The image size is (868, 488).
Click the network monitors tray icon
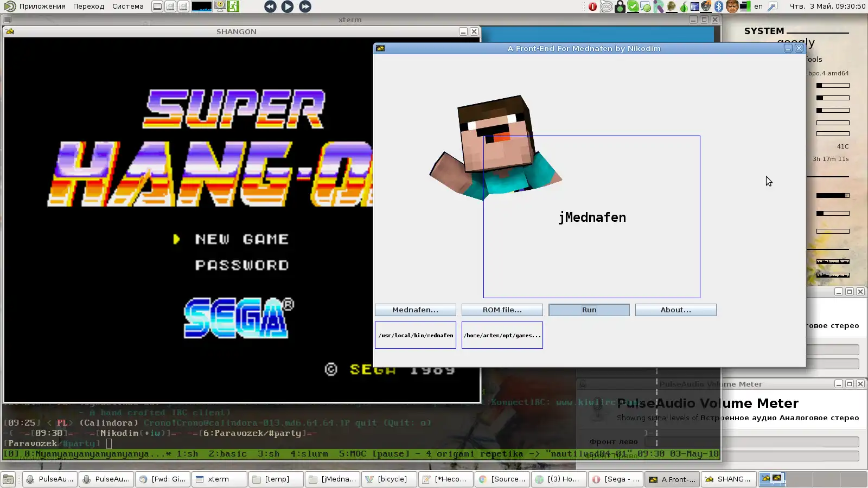[x=745, y=7]
